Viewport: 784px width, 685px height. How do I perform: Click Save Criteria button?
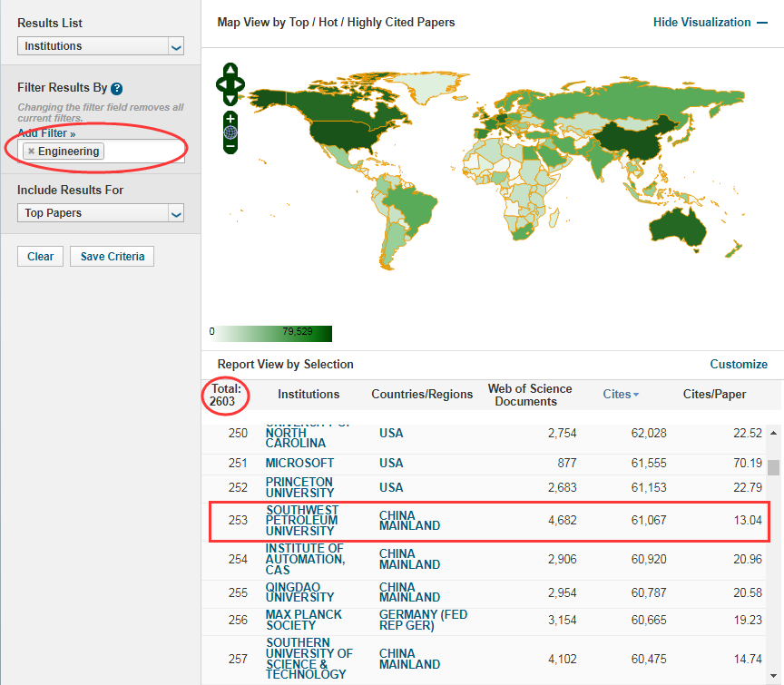point(112,257)
